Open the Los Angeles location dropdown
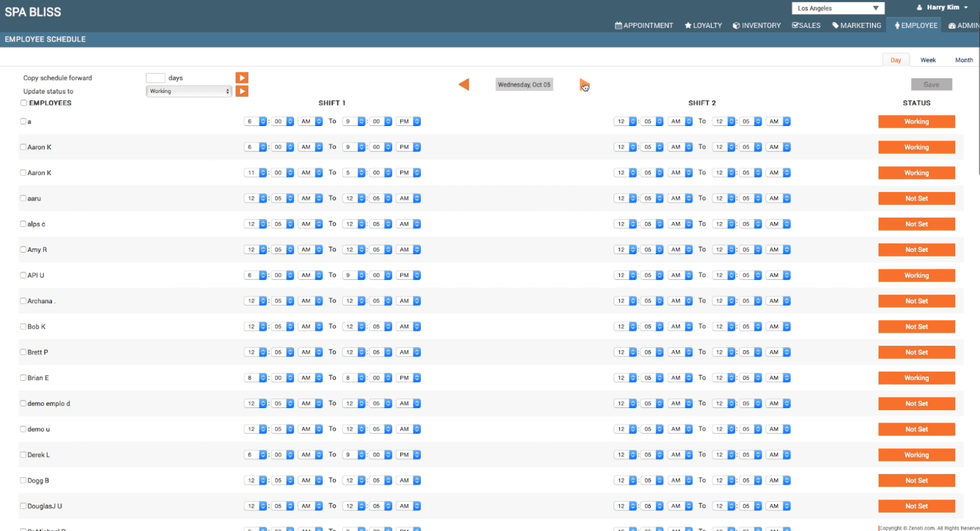The image size is (980, 531). coord(838,9)
